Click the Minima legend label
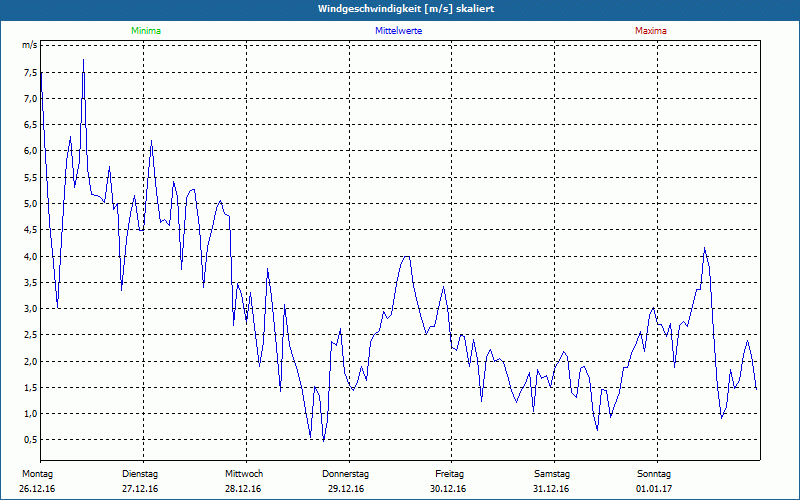This screenshot has height=500, width=800. (146, 31)
